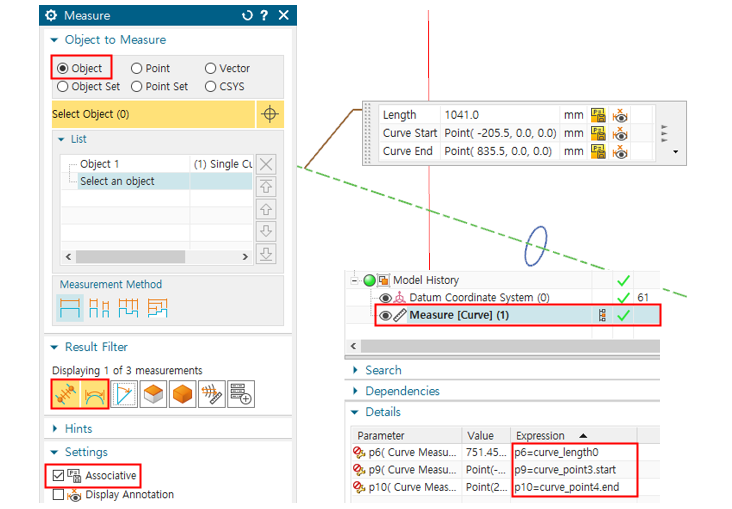Remove list entry with the X icon
Screen dimensions: 732x509
tap(266, 164)
